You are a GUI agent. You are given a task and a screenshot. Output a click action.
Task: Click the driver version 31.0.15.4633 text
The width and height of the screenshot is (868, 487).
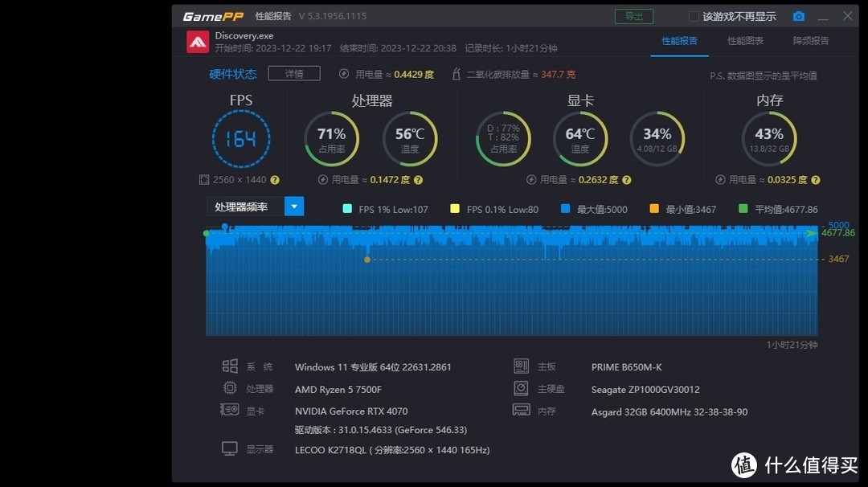tap(381, 430)
